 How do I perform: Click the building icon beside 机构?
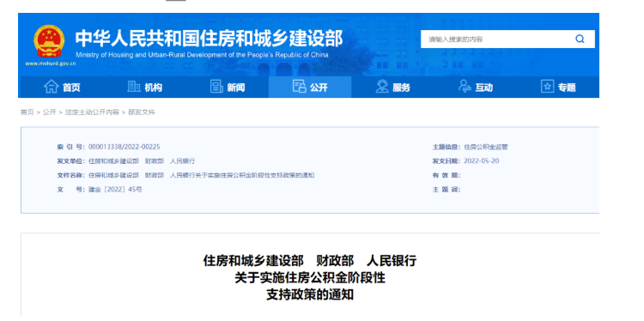point(134,87)
